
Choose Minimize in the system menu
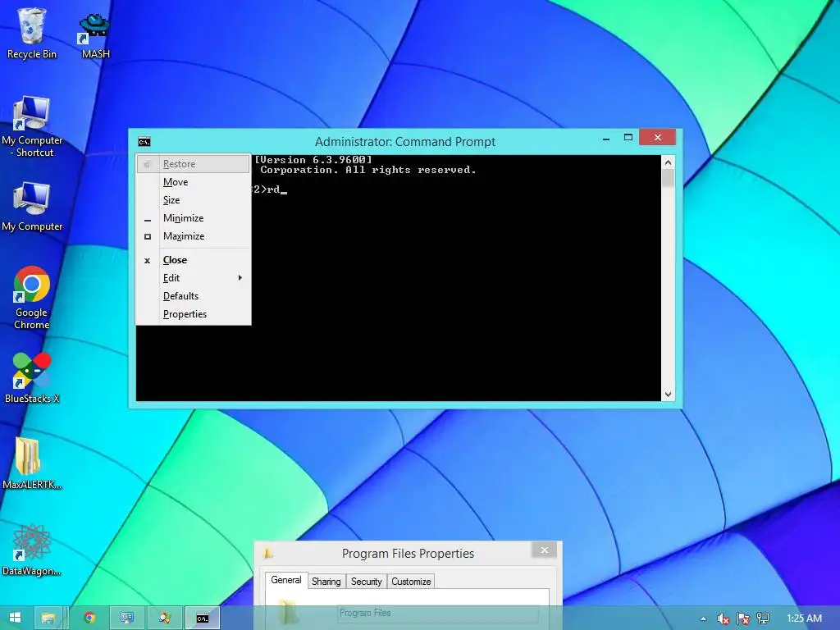[194, 218]
